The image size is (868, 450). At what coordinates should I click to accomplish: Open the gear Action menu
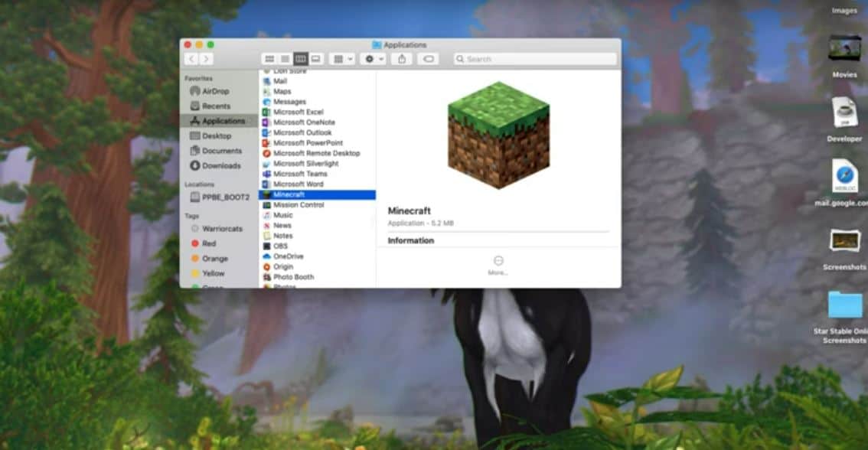point(373,59)
